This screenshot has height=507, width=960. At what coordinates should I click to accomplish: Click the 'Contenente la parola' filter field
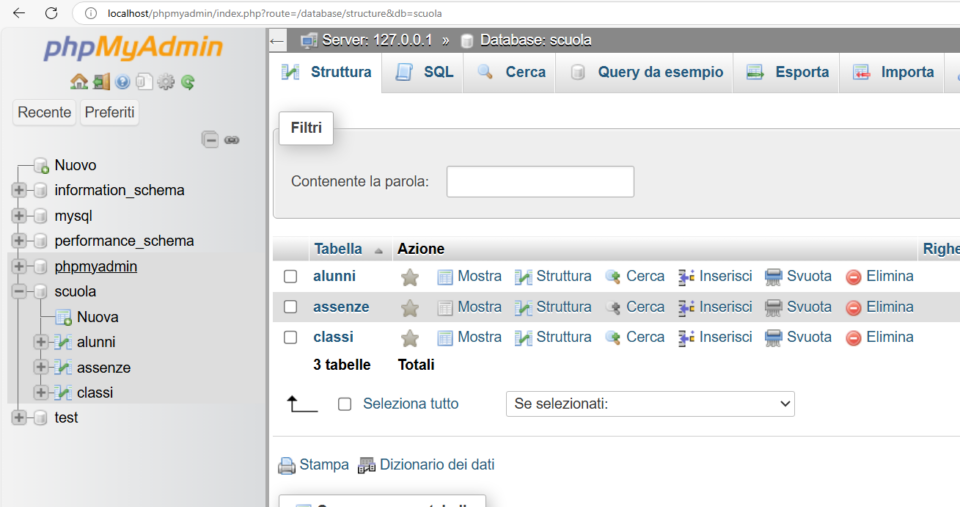[540, 182]
